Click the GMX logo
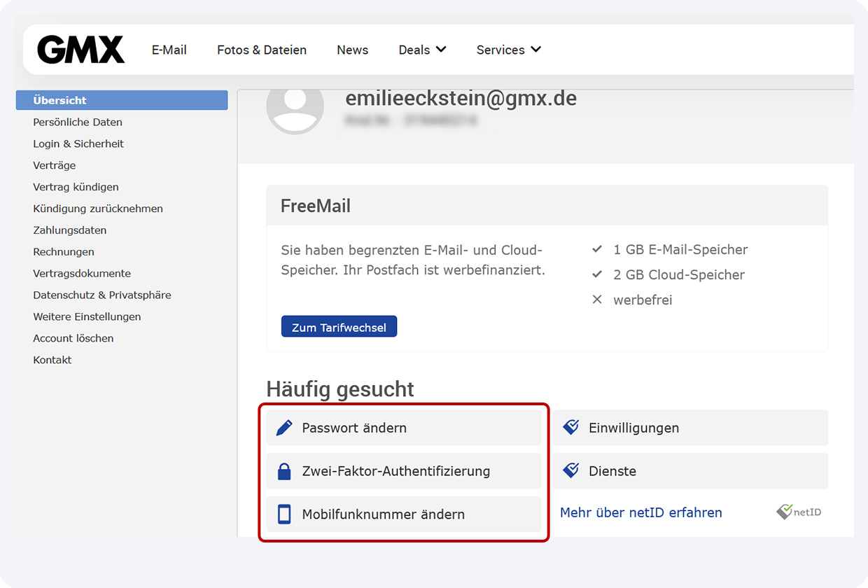 (x=80, y=49)
